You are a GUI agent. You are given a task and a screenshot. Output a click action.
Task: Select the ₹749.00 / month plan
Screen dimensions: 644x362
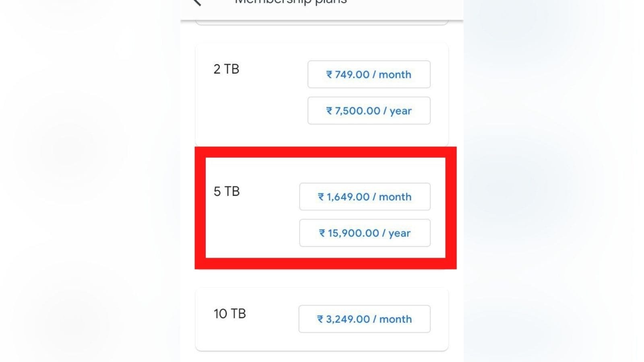369,74
